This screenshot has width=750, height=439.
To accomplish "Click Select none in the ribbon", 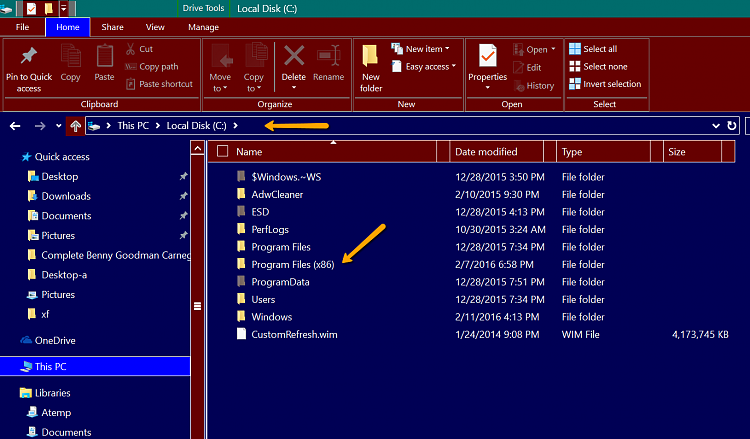I will coord(598,66).
